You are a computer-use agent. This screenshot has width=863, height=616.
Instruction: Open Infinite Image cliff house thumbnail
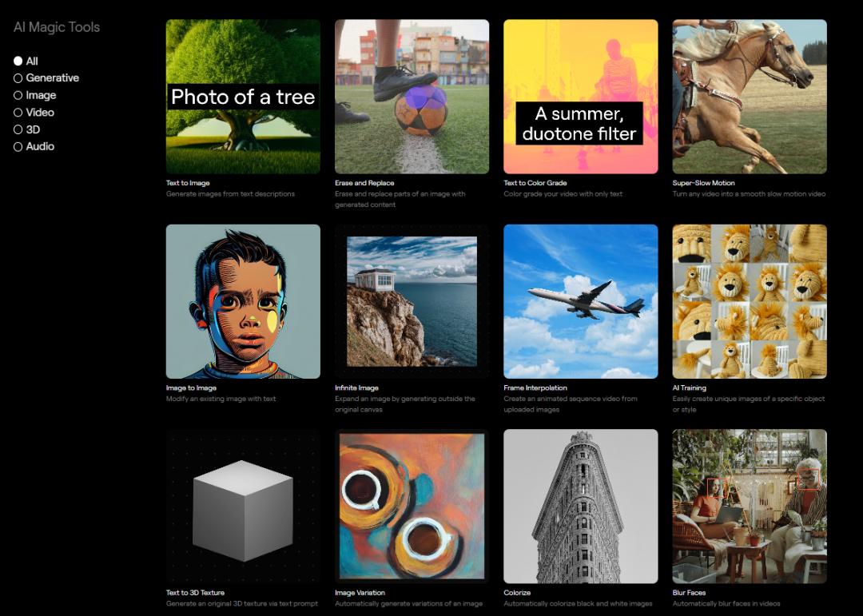coord(412,301)
